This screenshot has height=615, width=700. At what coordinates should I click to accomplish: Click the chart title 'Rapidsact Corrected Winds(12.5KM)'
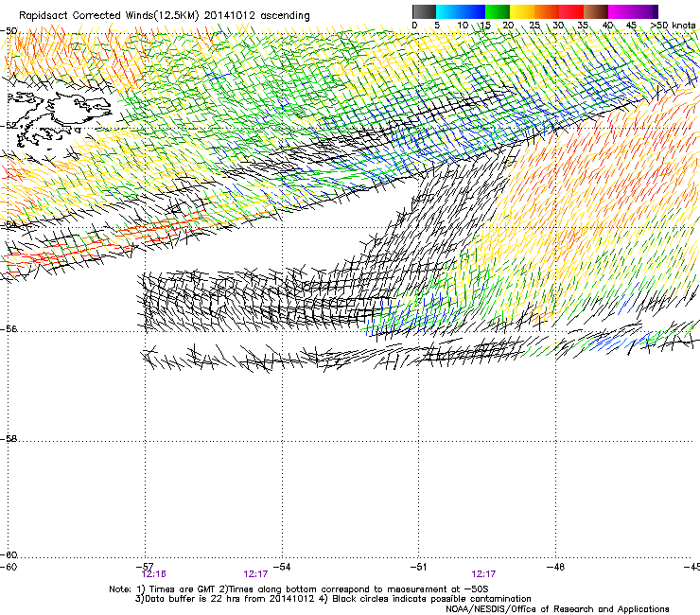[x=109, y=16]
